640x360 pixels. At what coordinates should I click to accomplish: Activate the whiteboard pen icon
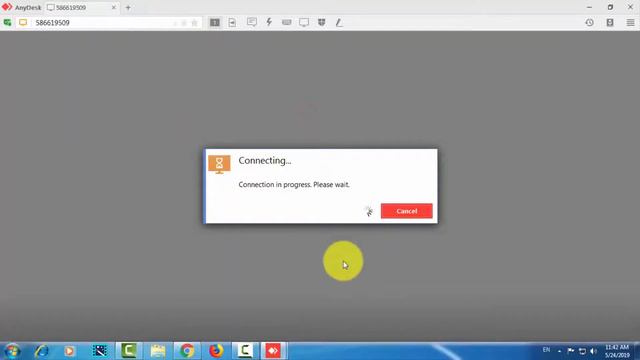click(x=339, y=23)
